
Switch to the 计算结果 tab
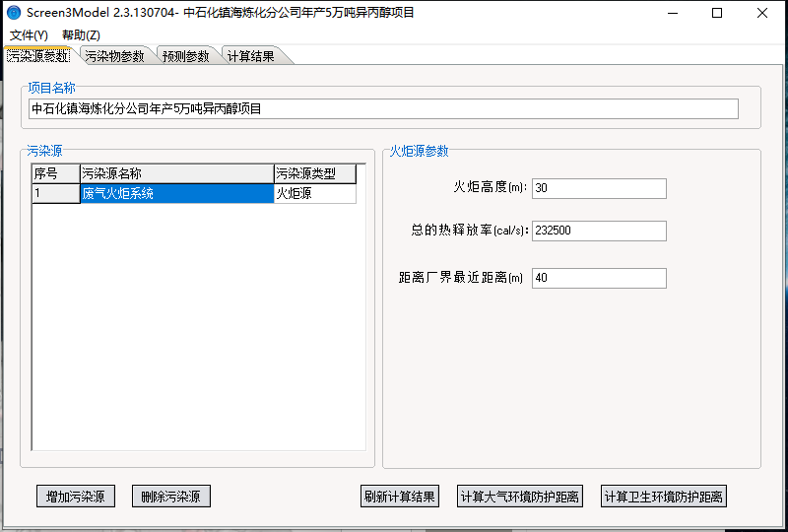point(251,56)
